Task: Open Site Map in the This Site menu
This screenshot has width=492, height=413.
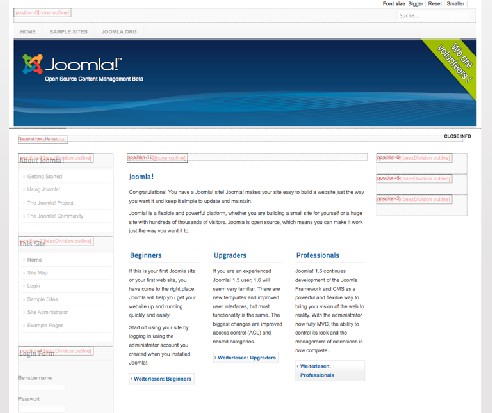Action: [x=37, y=273]
